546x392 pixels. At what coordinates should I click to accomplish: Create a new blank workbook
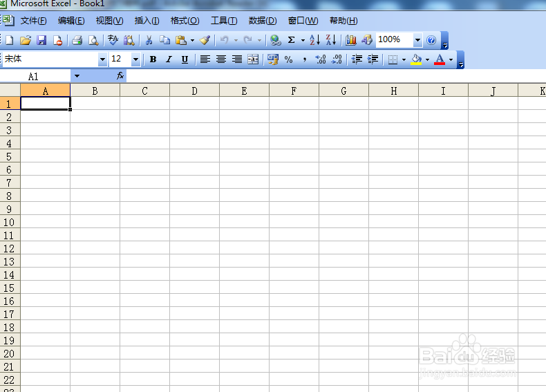(x=10, y=40)
